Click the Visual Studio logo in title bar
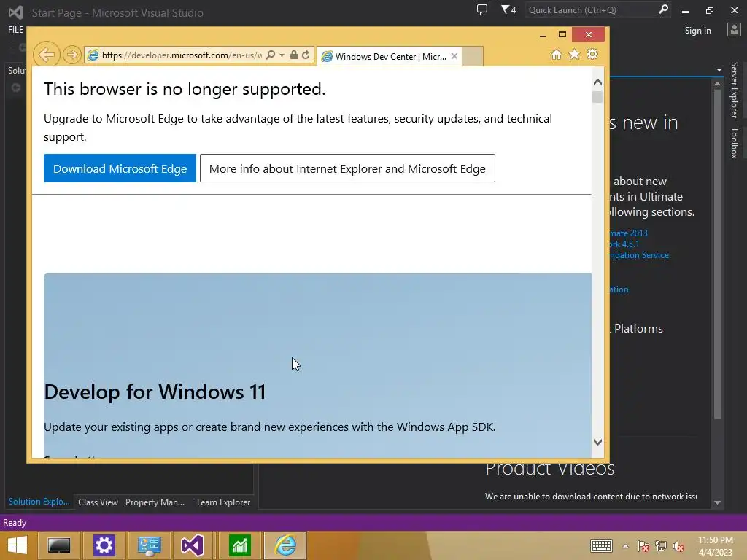Screen dimensions: 747x560 click(16, 12)
